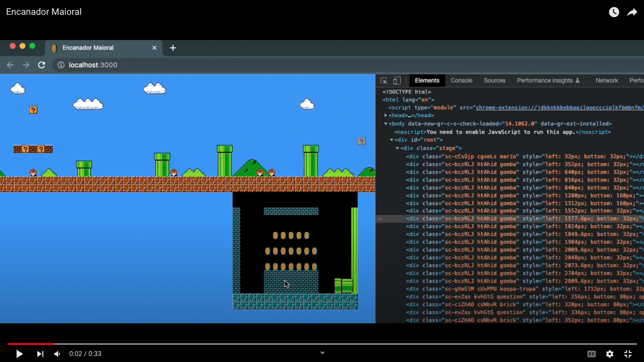Collapse the div class="stage" node

(x=397, y=148)
